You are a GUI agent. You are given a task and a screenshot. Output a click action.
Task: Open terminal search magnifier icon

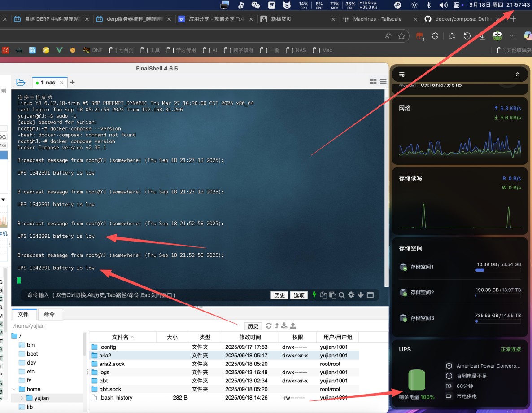click(x=342, y=295)
